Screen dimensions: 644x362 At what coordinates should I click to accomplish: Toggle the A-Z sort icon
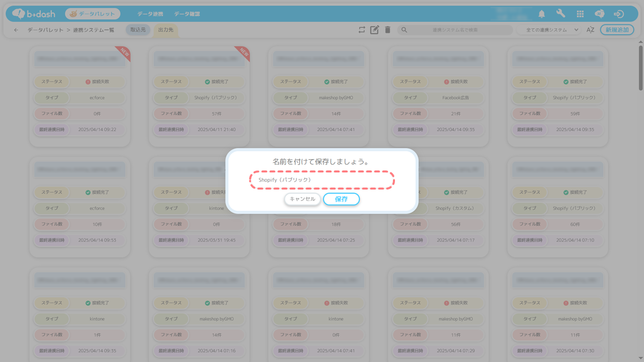point(591,30)
